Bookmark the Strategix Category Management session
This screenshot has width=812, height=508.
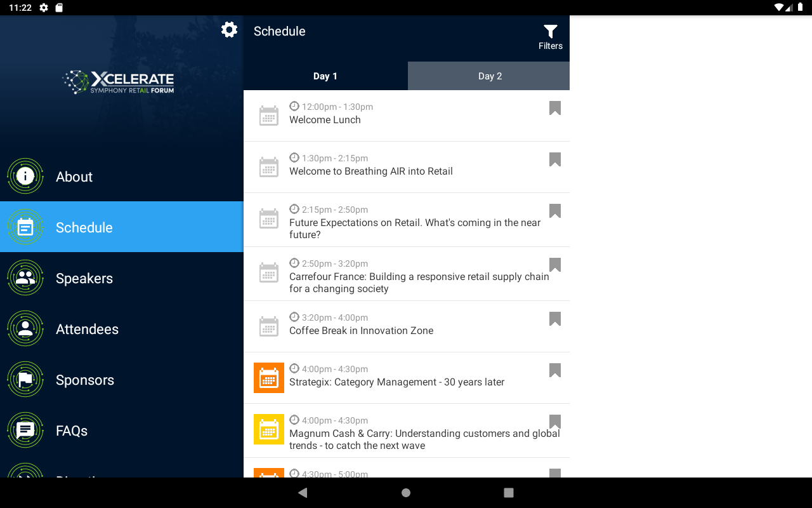click(x=555, y=371)
